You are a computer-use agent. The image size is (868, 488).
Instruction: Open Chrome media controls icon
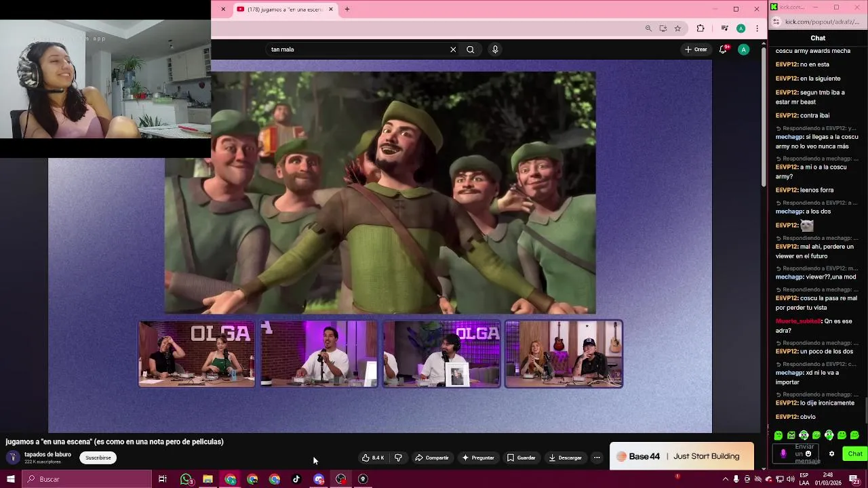point(724,28)
